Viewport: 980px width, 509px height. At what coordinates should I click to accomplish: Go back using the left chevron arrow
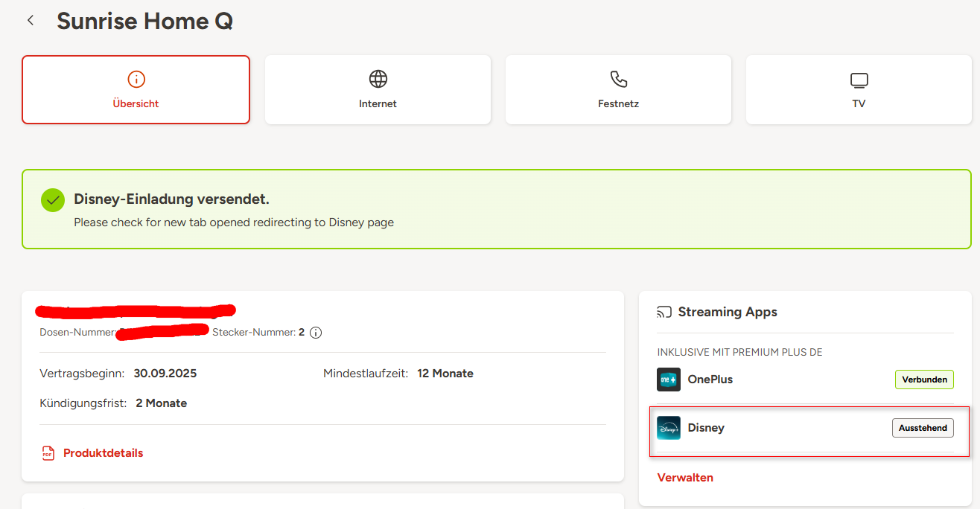(x=31, y=21)
